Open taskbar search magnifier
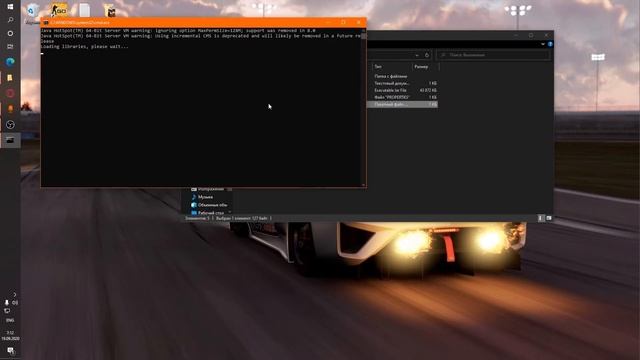This screenshot has height=360, width=640. tap(10, 20)
